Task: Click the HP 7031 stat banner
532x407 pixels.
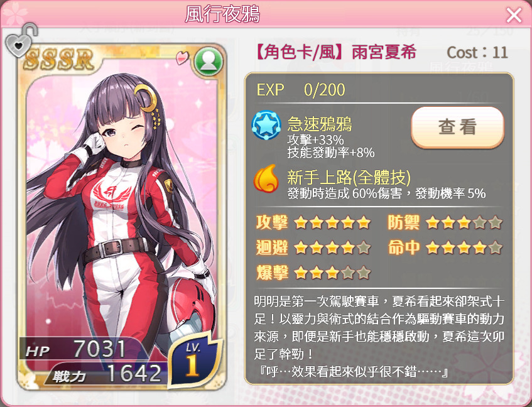Action: tap(82, 349)
